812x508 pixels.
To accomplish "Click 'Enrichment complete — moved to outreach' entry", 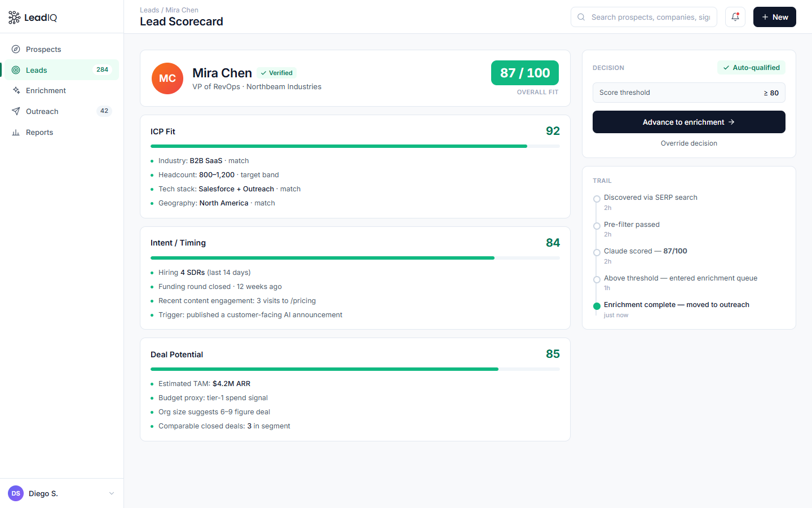I will point(677,305).
